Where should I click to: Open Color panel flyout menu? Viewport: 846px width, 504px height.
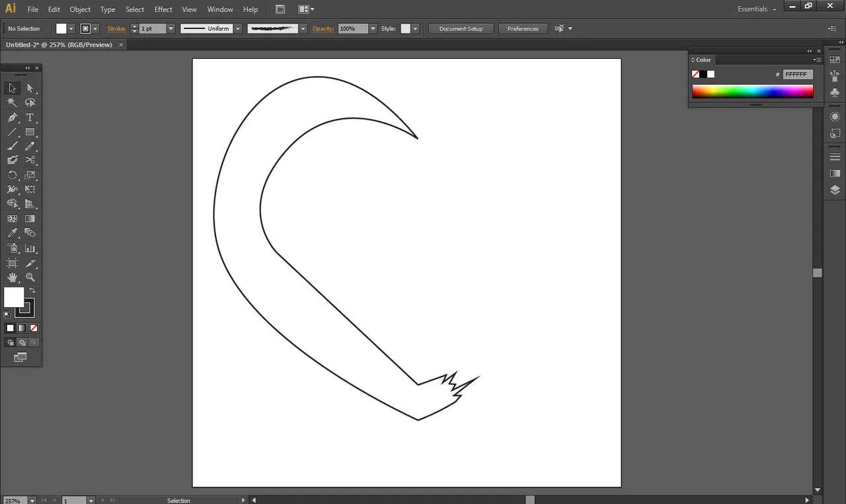click(817, 59)
